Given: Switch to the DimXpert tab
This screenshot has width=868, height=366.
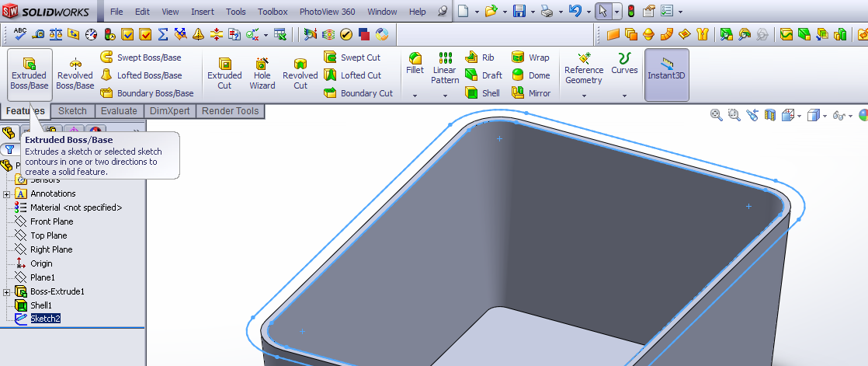Looking at the screenshot, I should point(169,111).
